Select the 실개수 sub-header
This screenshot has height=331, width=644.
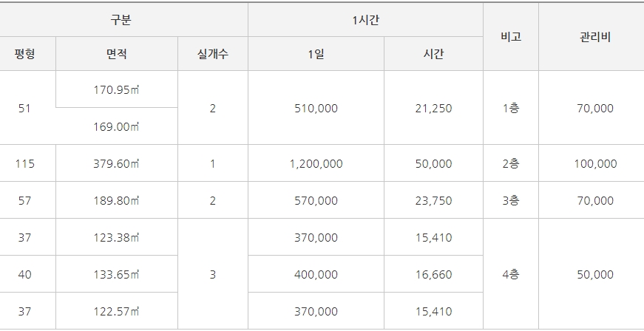tap(212, 54)
